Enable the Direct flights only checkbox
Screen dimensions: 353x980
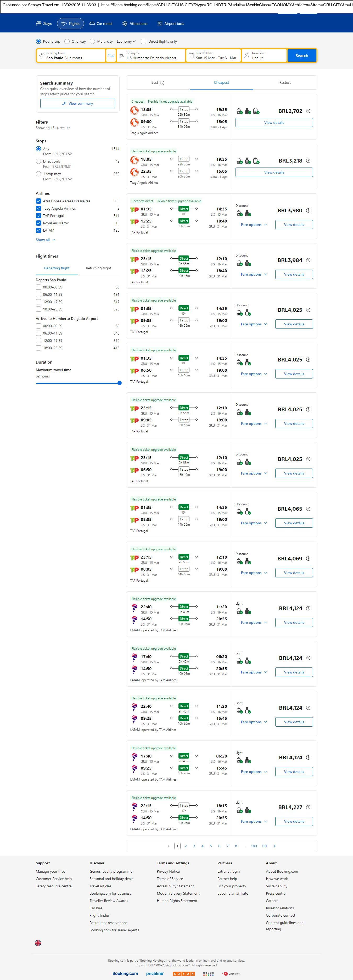(144, 41)
